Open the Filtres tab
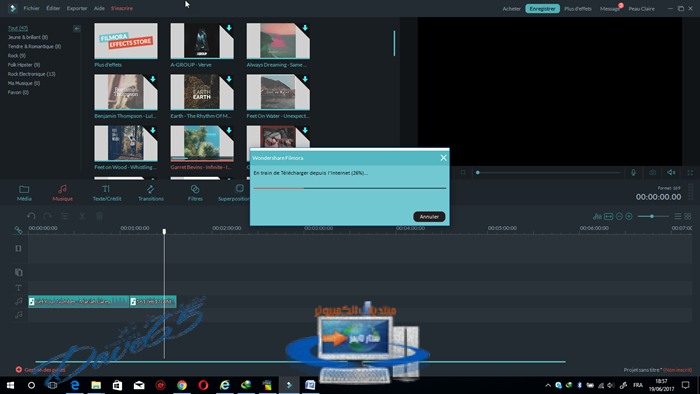This screenshot has height=394, width=700. click(x=195, y=193)
